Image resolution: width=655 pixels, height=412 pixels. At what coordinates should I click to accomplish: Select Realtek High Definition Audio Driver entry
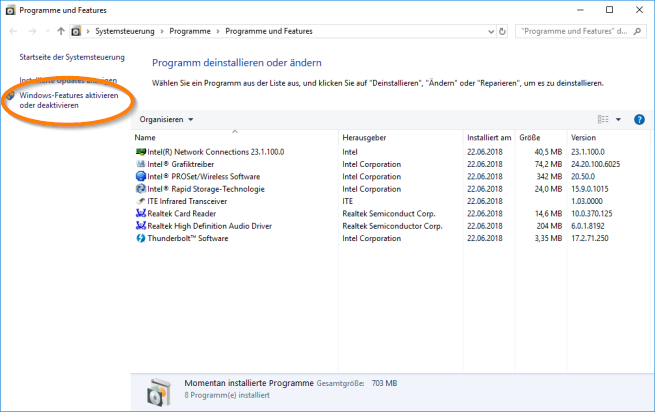tap(210, 226)
